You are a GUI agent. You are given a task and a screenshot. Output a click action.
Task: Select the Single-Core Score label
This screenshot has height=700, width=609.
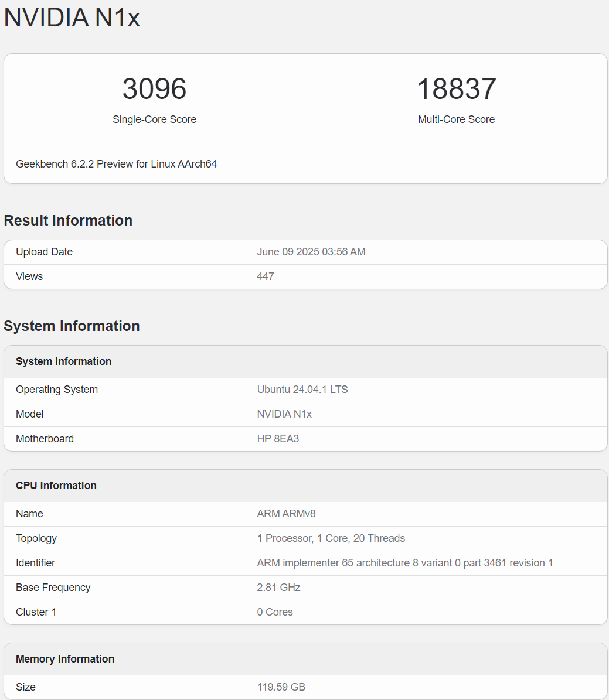tap(154, 119)
